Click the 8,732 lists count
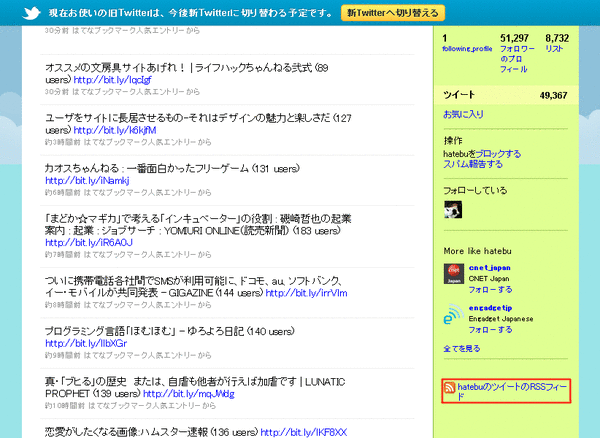The width and height of the screenshot is (600, 438). pyautogui.click(x=557, y=38)
